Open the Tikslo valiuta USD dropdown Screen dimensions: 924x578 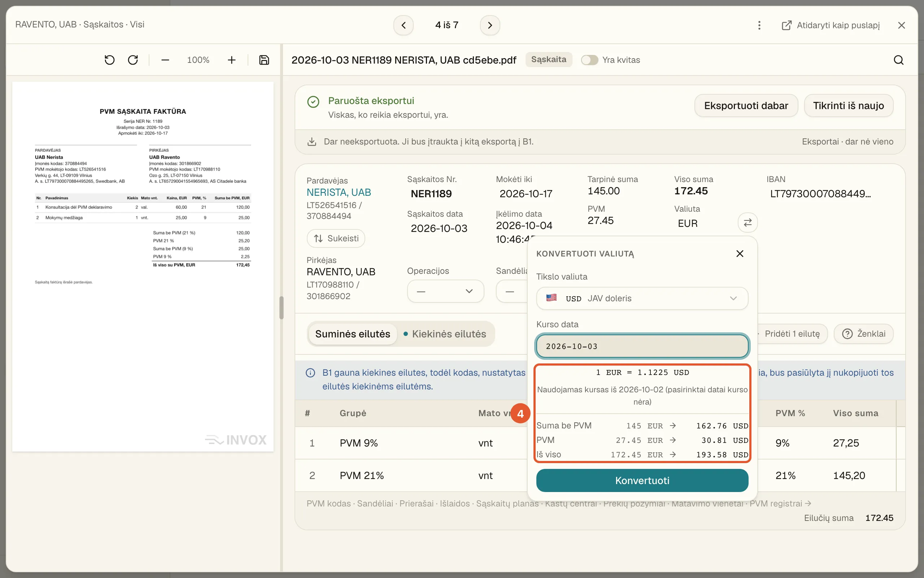click(642, 298)
